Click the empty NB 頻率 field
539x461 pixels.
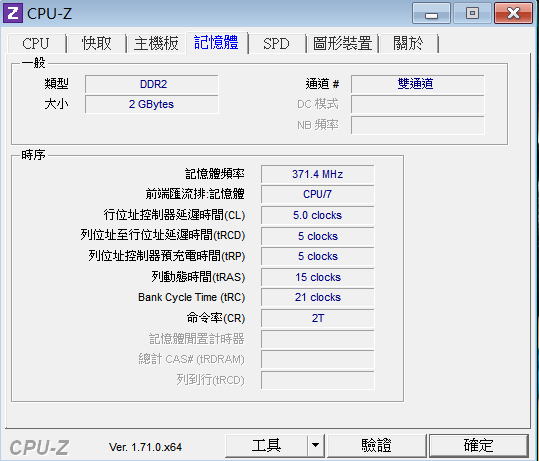click(417, 125)
